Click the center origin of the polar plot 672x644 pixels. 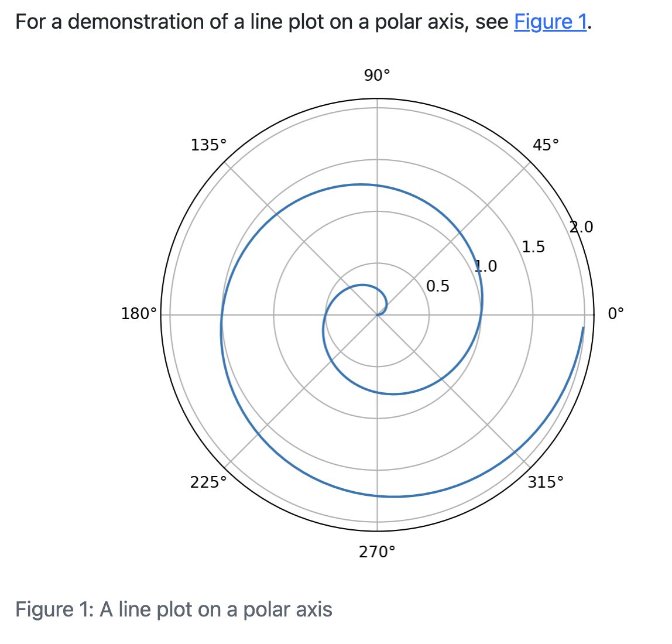click(377, 314)
